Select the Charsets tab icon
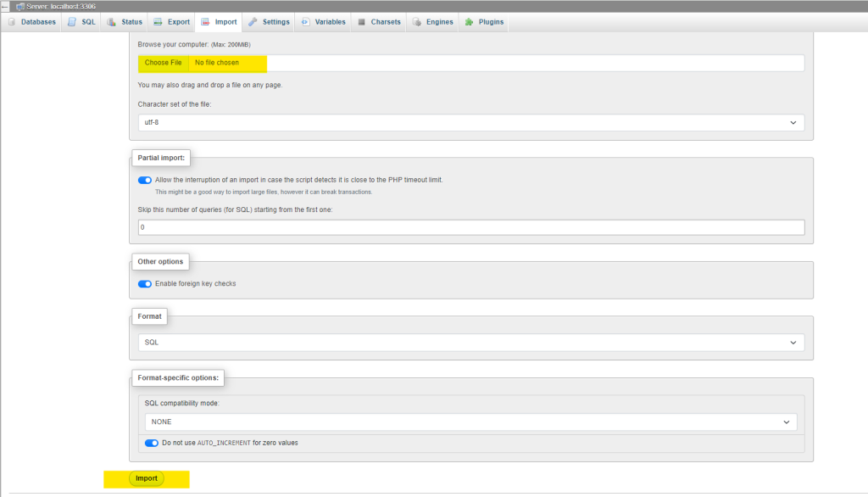Image resolution: width=868 pixels, height=497 pixels. [x=362, y=22]
